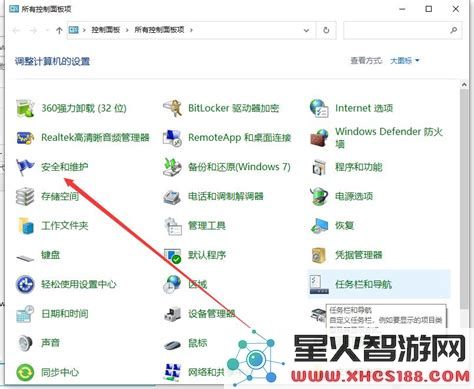474x389 pixels.
Task: Click the Realtek高清晰音频管理器 icon
Action: 25,138
